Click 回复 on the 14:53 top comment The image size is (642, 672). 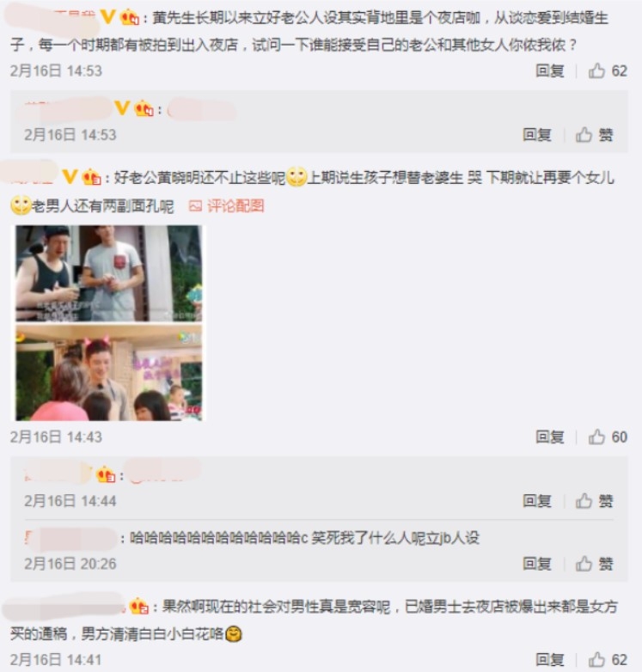550,70
